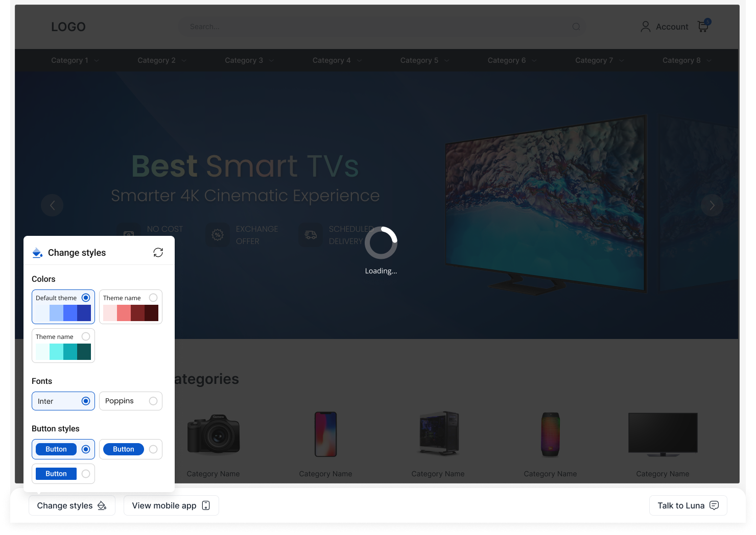Expand the Category 2 chevron

pyautogui.click(x=184, y=61)
